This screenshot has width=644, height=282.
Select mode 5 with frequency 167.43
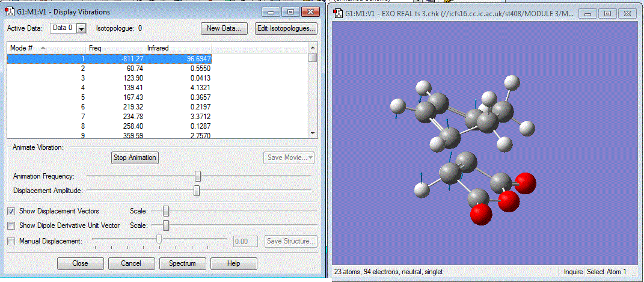(109, 97)
